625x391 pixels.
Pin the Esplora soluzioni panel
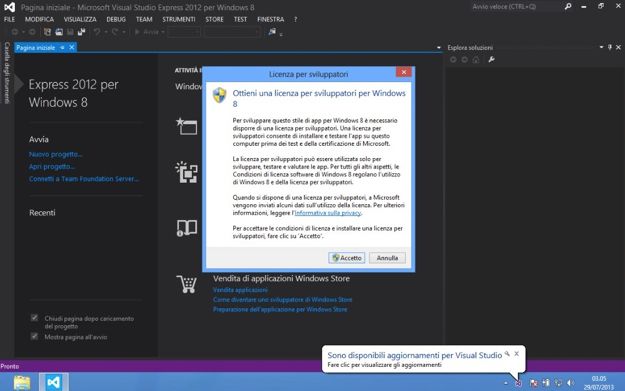click(x=610, y=47)
